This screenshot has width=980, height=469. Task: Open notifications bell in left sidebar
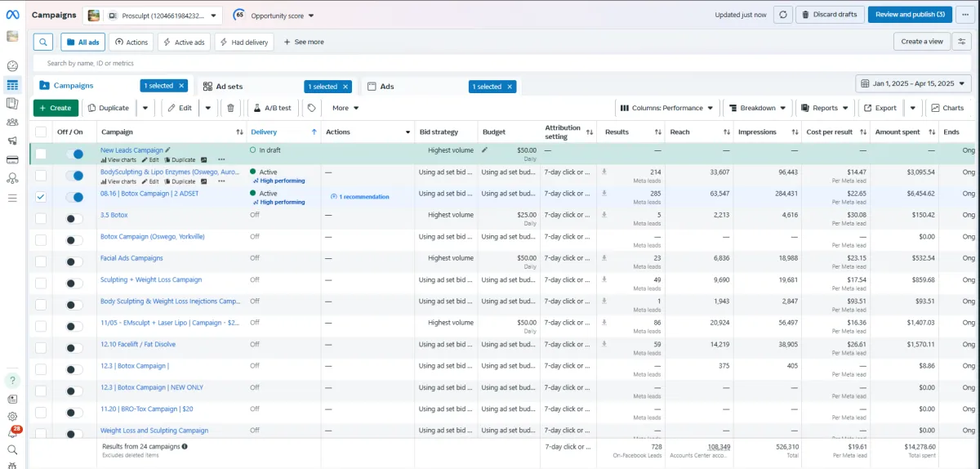[12, 433]
